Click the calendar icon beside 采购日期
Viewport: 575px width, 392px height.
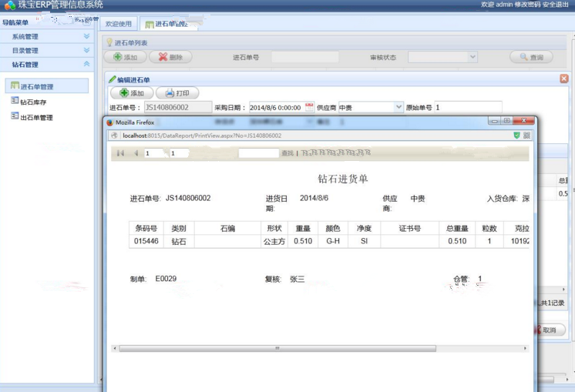tap(309, 107)
